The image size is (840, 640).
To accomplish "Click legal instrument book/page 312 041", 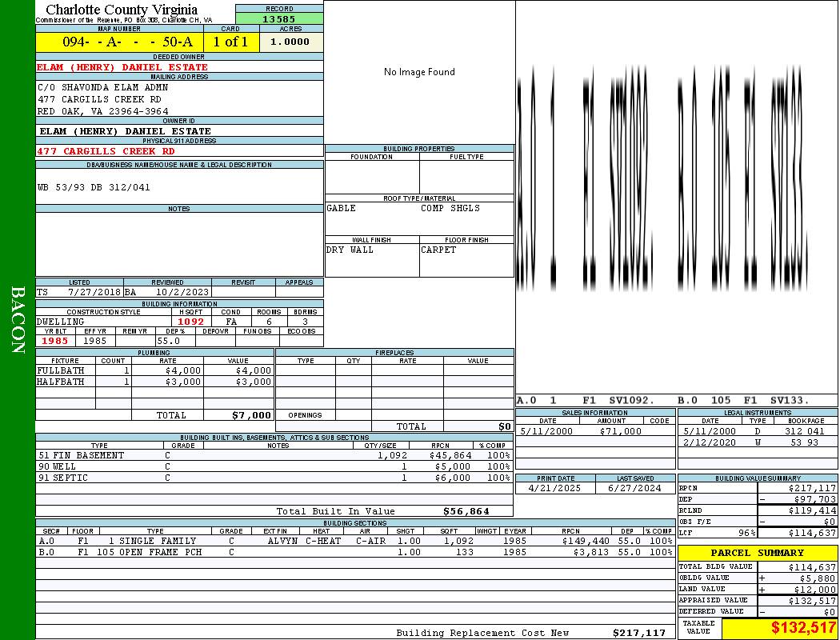I will 805,431.
